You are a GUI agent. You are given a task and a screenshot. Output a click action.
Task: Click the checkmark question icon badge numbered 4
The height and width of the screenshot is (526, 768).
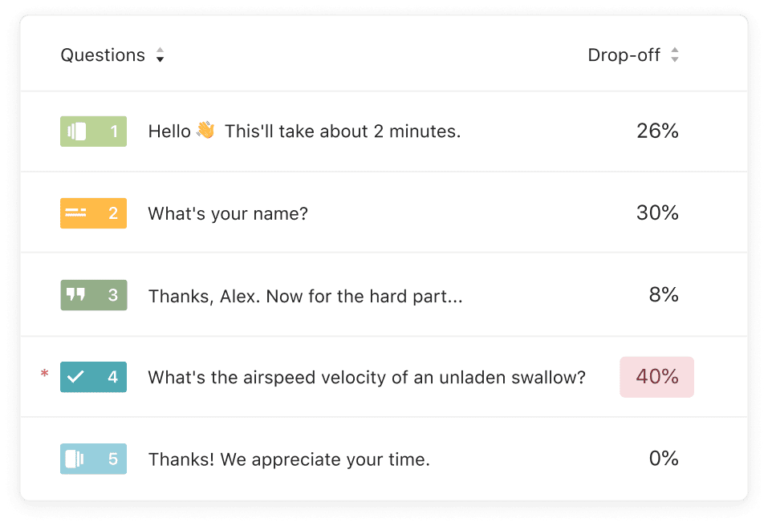pyautogui.click(x=93, y=377)
